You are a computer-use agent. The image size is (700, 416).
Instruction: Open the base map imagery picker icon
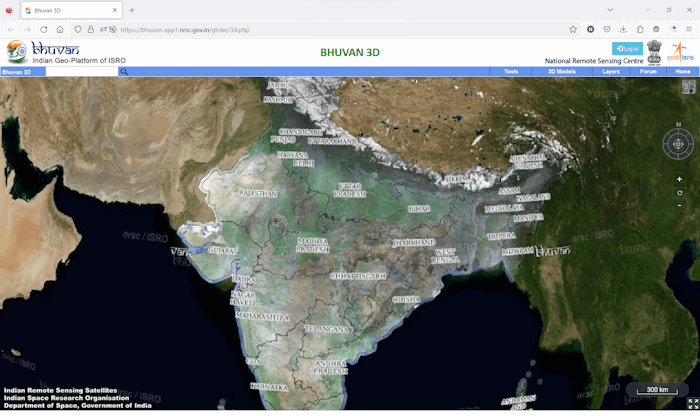pos(688,87)
